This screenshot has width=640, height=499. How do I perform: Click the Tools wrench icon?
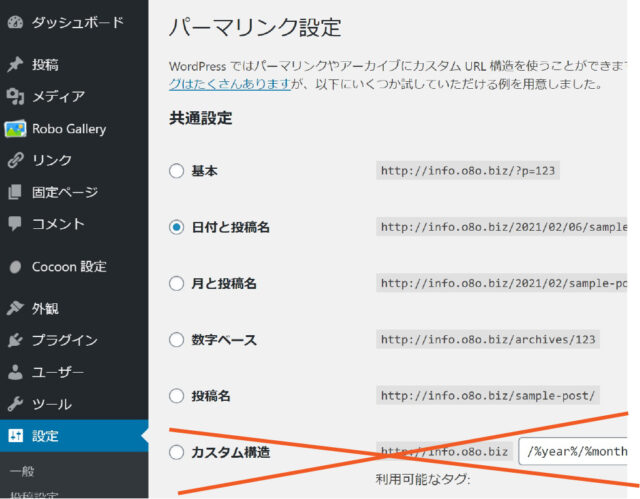[15, 405]
